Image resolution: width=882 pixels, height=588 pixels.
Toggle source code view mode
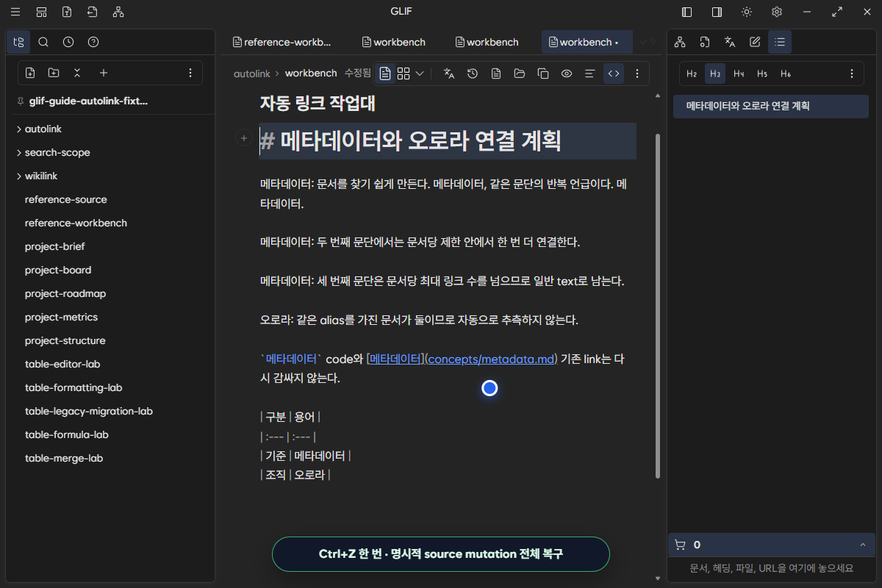pyautogui.click(x=614, y=73)
